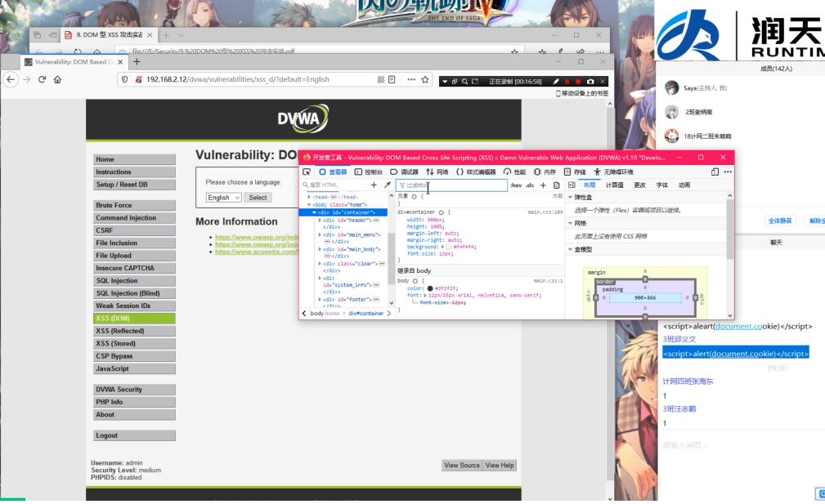The height and width of the screenshot is (504, 825).
Task: Toggle the .cls class panel
Action: pos(529,185)
